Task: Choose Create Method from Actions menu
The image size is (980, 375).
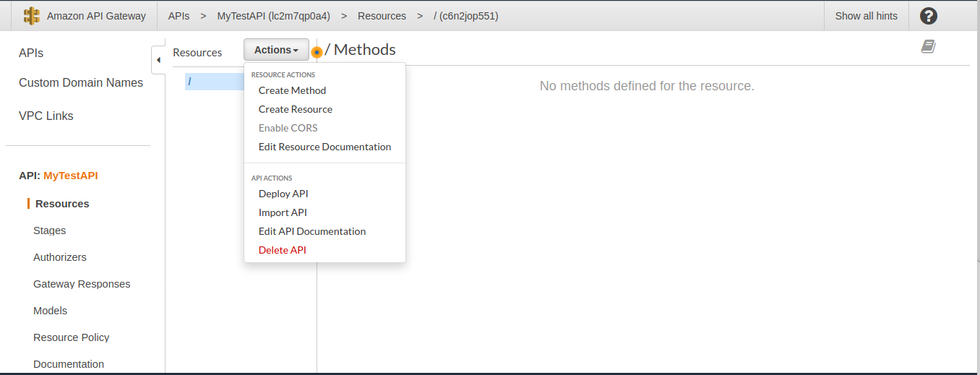Action: point(292,90)
